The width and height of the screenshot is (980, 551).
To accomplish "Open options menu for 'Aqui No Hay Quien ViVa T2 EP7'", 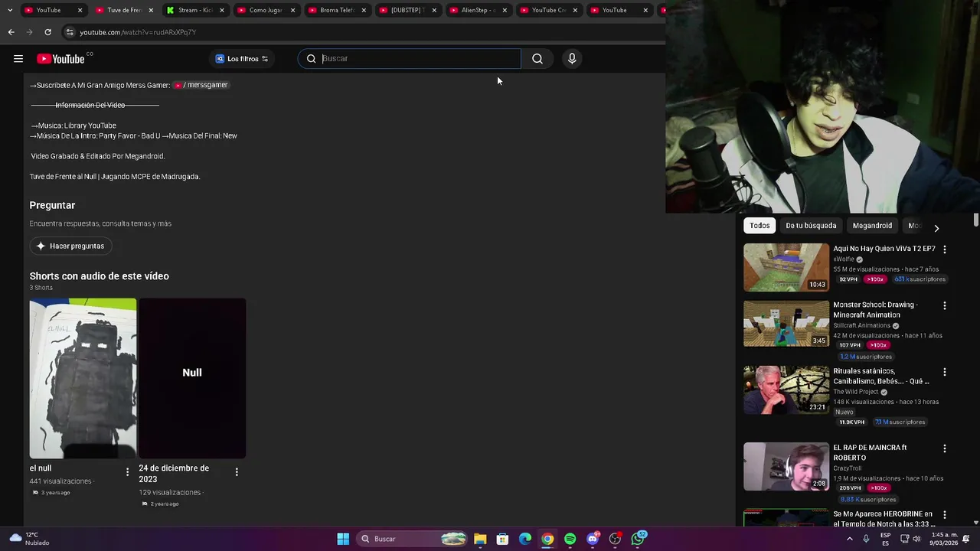I will (x=944, y=249).
